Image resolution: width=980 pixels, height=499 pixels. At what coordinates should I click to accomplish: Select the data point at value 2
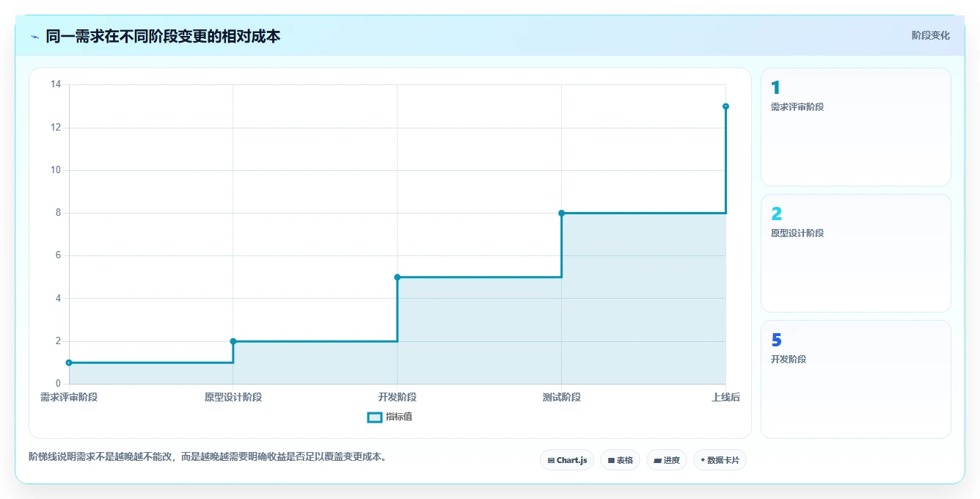click(233, 341)
